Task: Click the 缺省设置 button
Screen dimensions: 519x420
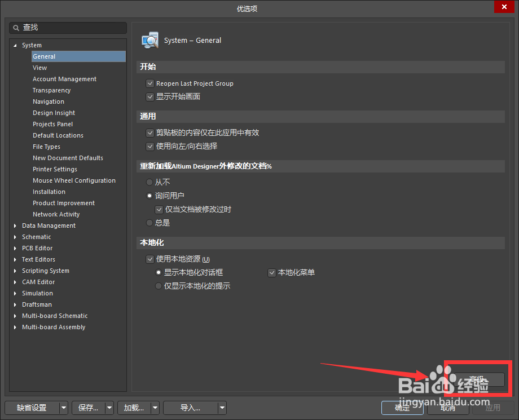Action: (x=32, y=408)
